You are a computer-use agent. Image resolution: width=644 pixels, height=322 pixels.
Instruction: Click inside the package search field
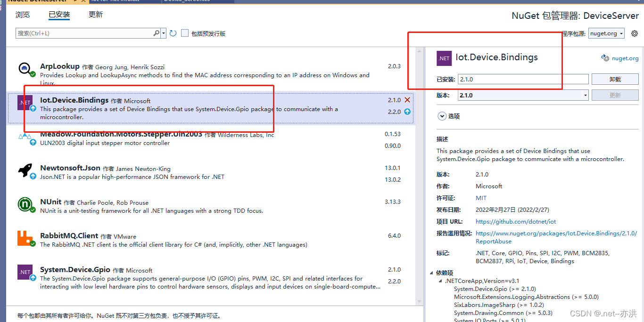(85, 33)
